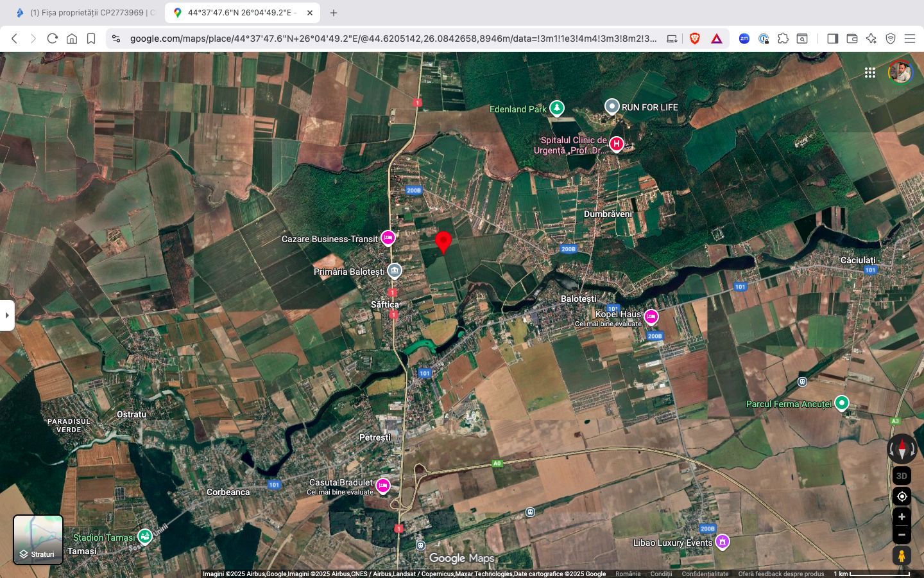Click the Pegman Street View figure
924x578 pixels.
pos(902,555)
